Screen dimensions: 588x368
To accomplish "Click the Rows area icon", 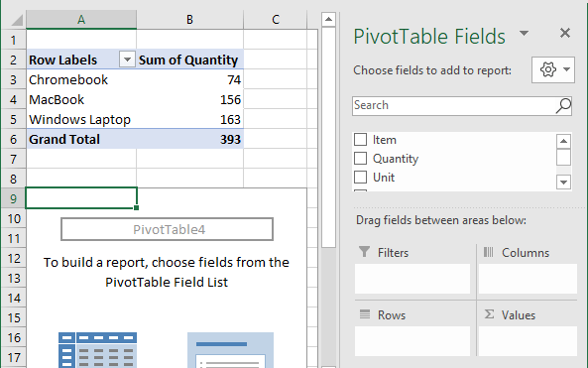I will 365,314.
